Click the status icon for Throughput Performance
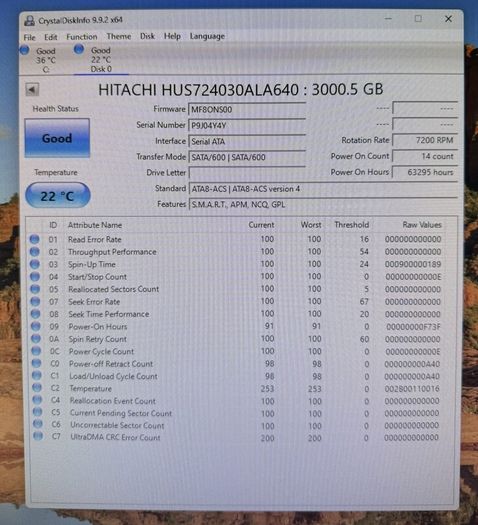The height and width of the screenshot is (525, 478). (x=34, y=251)
